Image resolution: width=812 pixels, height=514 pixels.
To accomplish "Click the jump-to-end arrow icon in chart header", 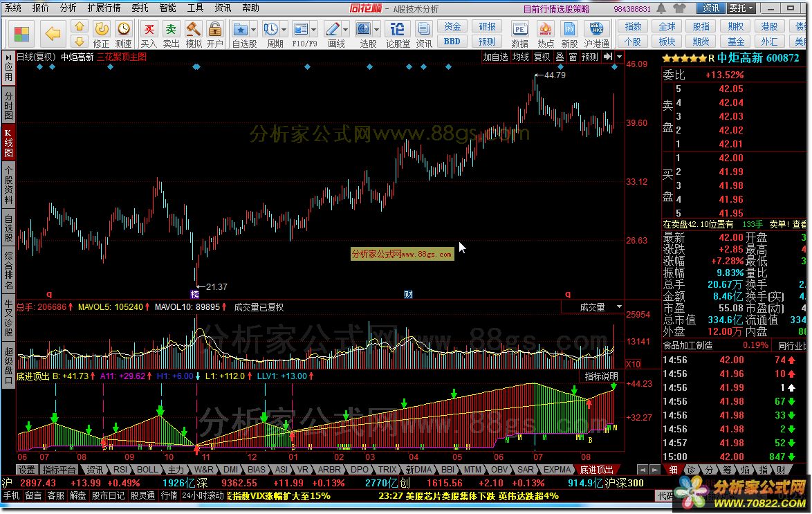I will [x=607, y=57].
